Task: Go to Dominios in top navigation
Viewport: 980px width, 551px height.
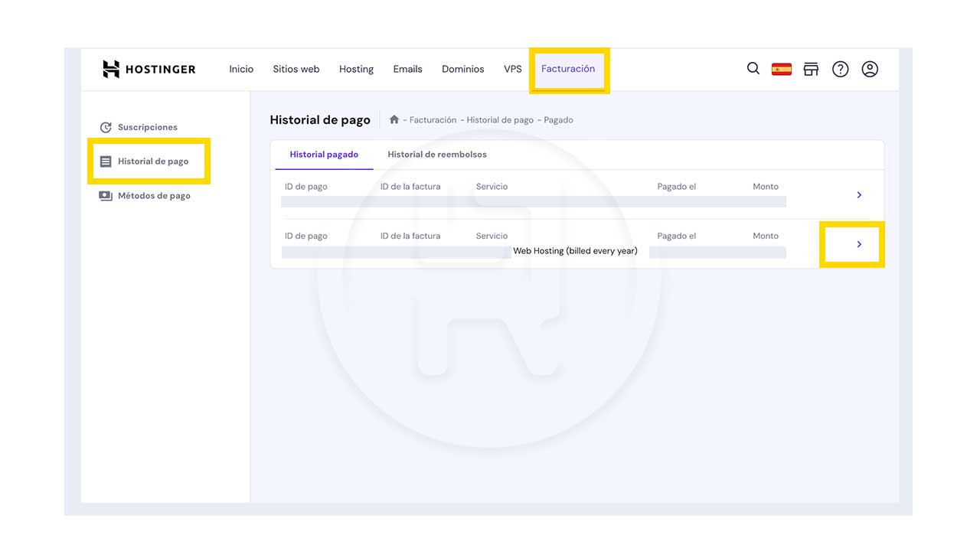Action: (462, 69)
